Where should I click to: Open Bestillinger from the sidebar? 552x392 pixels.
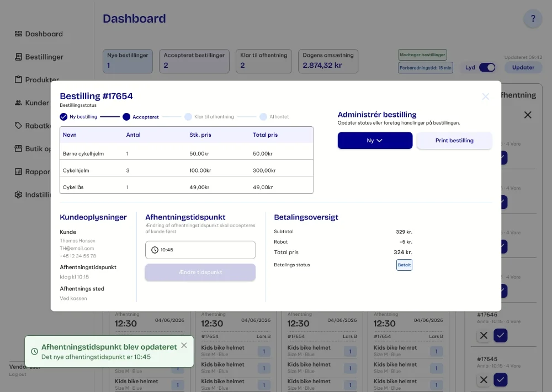click(39, 57)
